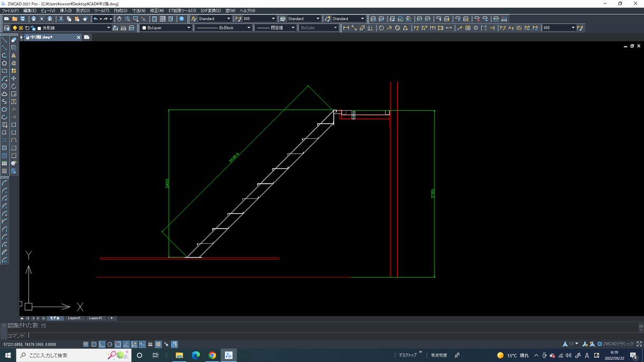
Task: Close the 中2階.dwg document tab
Action: (x=79, y=37)
